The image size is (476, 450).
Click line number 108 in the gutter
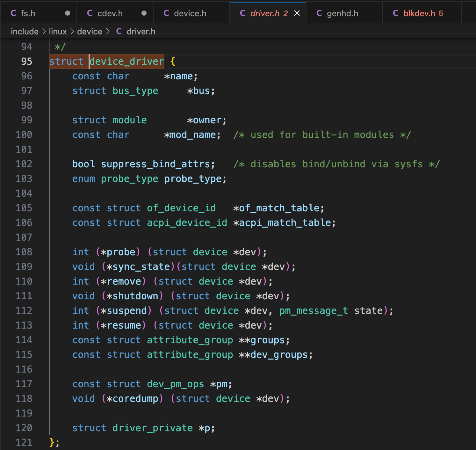pyautogui.click(x=24, y=252)
